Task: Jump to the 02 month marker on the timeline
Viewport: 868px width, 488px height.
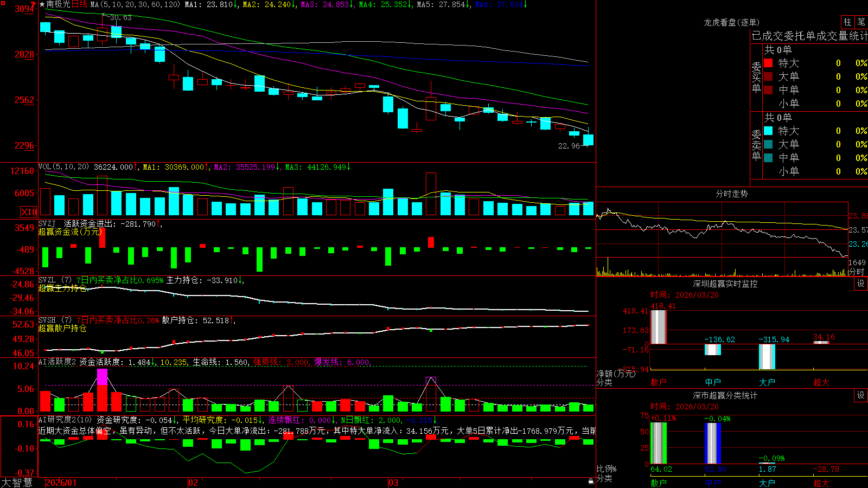Action: (193, 483)
